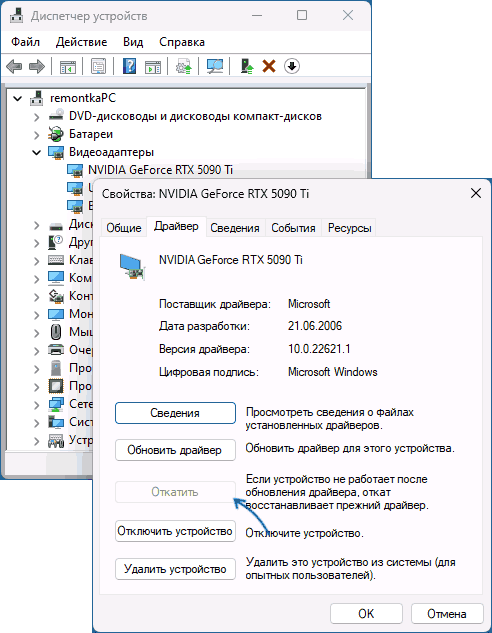Toggle the action pane toolbar icon
The image size is (492, 633).
[153, 66]
